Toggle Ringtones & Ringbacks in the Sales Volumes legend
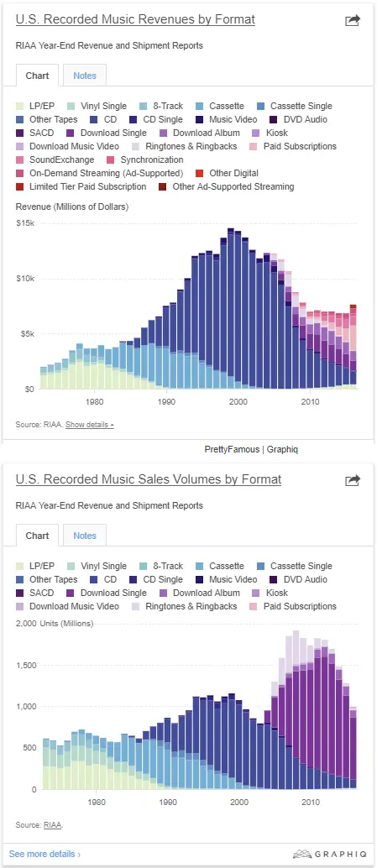The image size is (377, 868). (184, 607)
